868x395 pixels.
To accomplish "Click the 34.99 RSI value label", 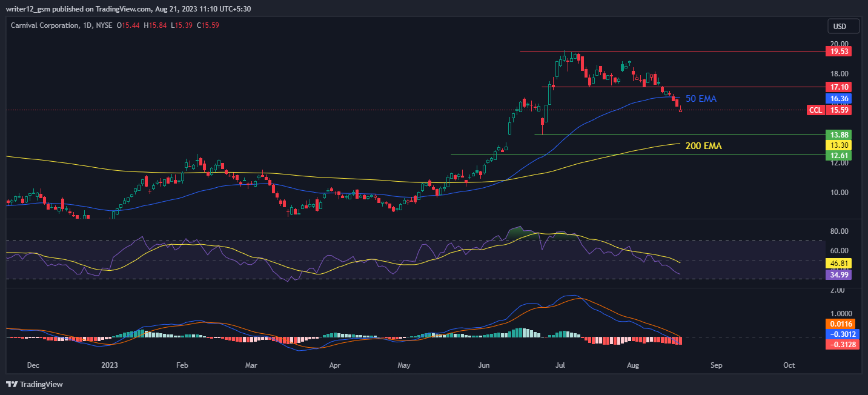I will [x=839, y=275].
